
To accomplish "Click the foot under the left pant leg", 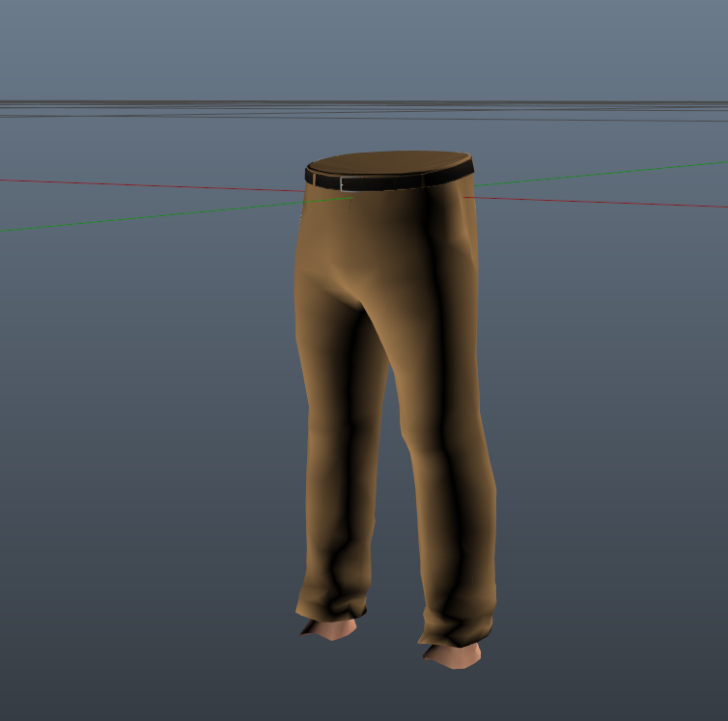I will pos(330,629).
